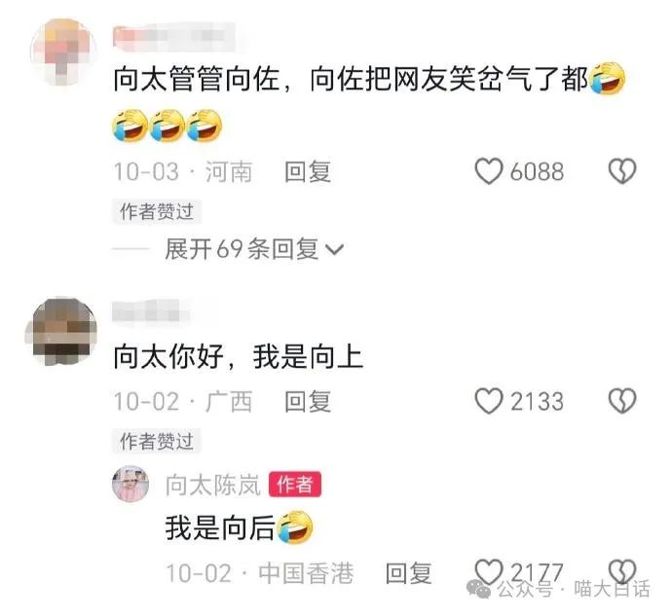The height and width of the screenshot is (616, 672).
Task: Tap broken heart on the author's Hong Kong reply
Action: pyautogui.click(x=622, y=571)
